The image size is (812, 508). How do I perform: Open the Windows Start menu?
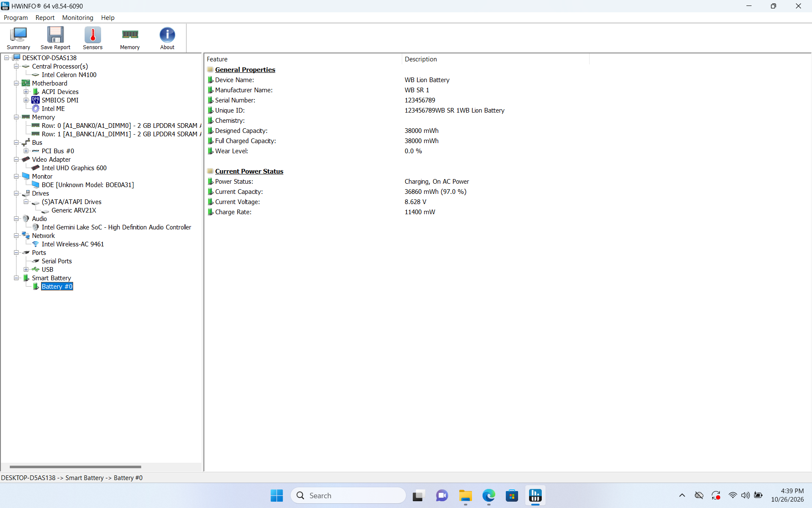tap(277, 496)
